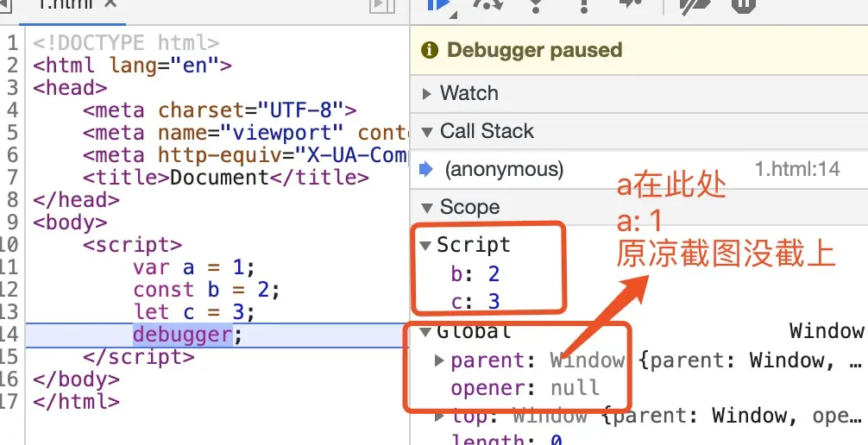This screenshot has height=445, width=868.
Task: Set a breakpoint on line number 7
Action: click(12, 178)
